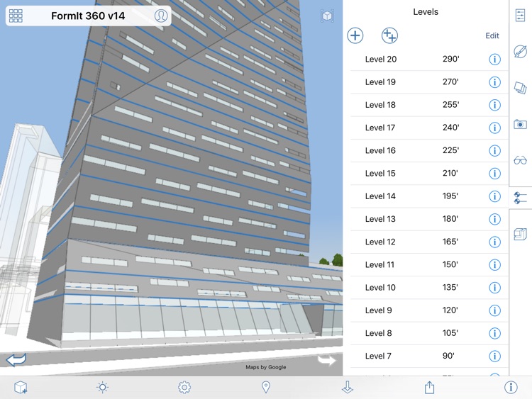Select the Level 17 row label
This screenshot has width=532, height=399.
(380, 128)
